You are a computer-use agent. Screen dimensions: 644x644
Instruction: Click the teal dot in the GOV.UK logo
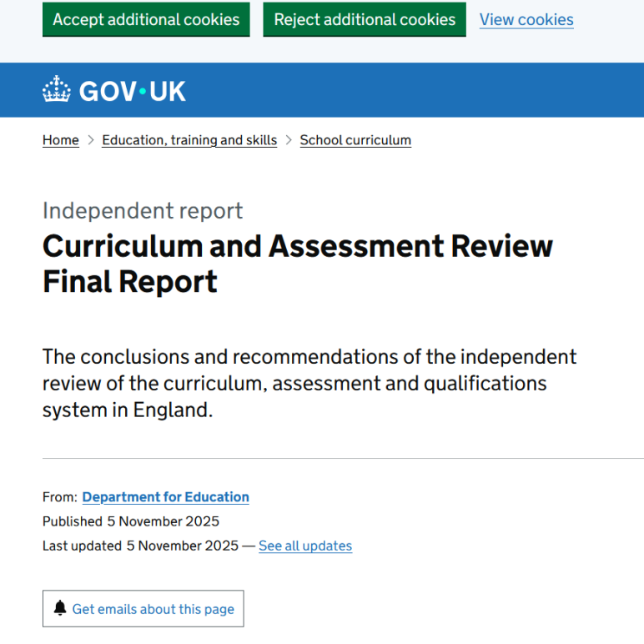pos(143,90)
